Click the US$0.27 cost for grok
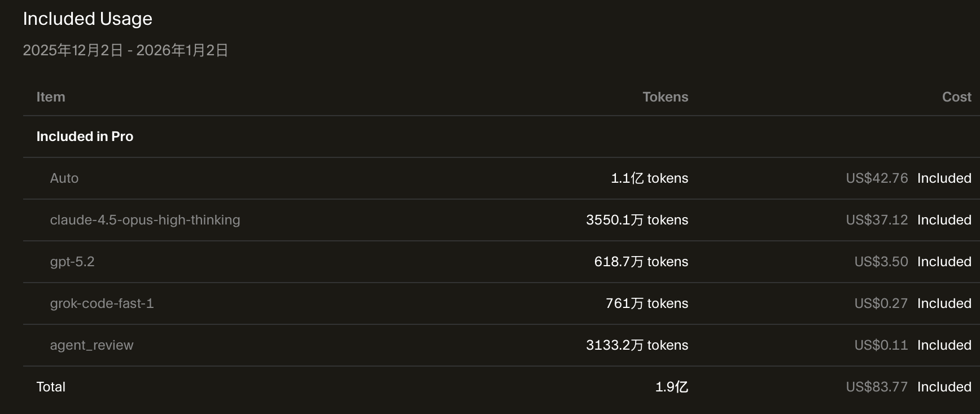980x414 pixels. 881,303
